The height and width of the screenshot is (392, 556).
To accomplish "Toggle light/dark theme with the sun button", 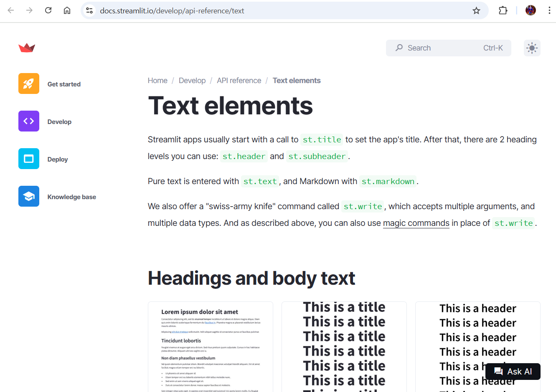I will click(x=532, y=48).
